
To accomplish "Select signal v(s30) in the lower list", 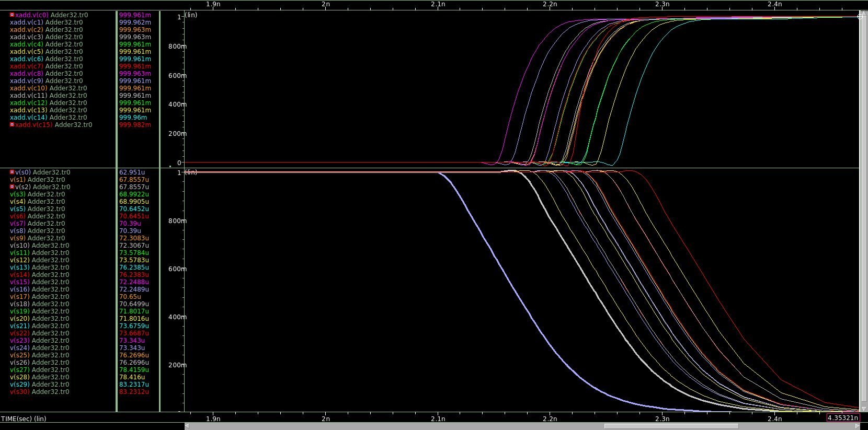I will pyautogui.click(x=39, y=392).
